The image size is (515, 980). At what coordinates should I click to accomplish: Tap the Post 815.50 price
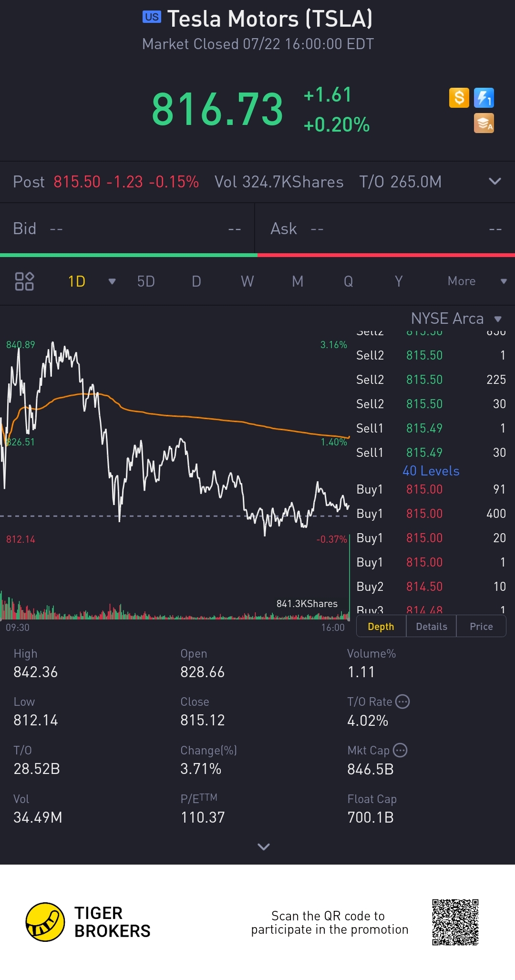click(77, 182)
